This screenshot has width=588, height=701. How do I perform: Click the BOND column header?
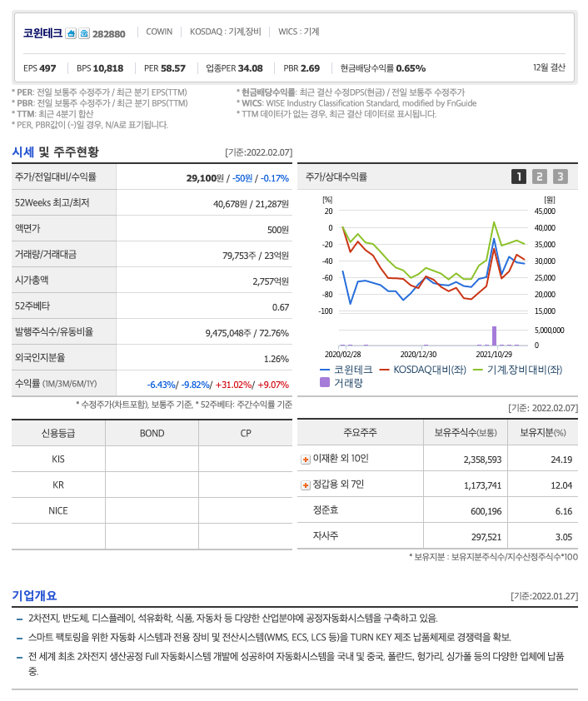point(152,433)
